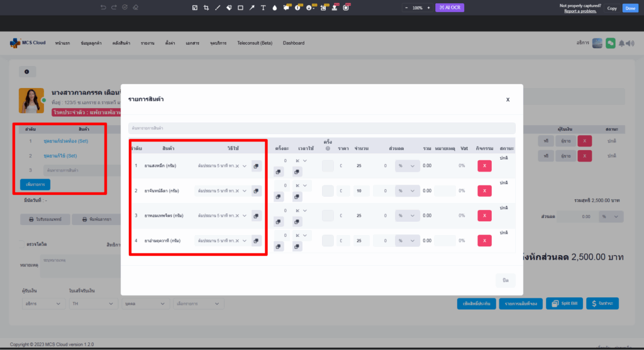644x350 pixels.
Task: Delete the ยาจันทน์ลีลา row with red X
Action: tap(484, 190)
